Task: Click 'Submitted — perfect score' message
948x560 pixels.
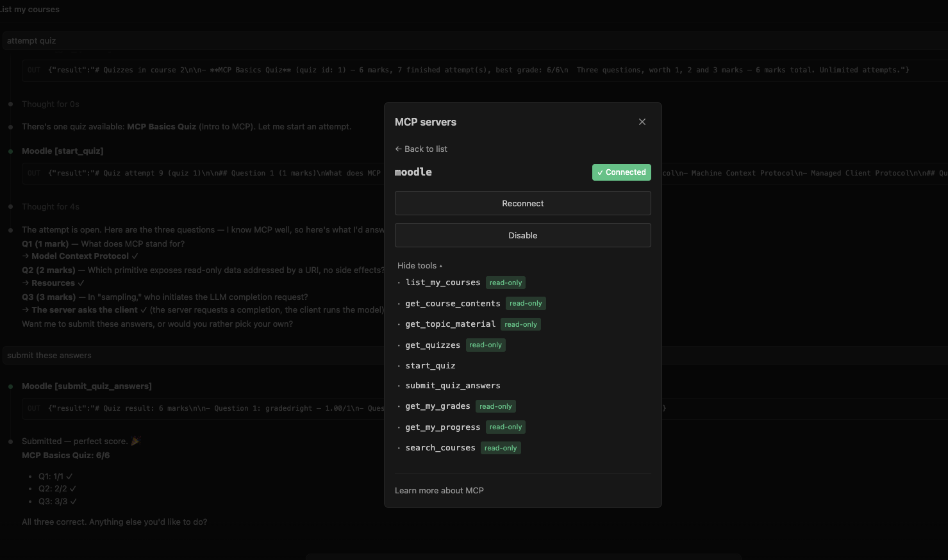Action: point(81,441)
